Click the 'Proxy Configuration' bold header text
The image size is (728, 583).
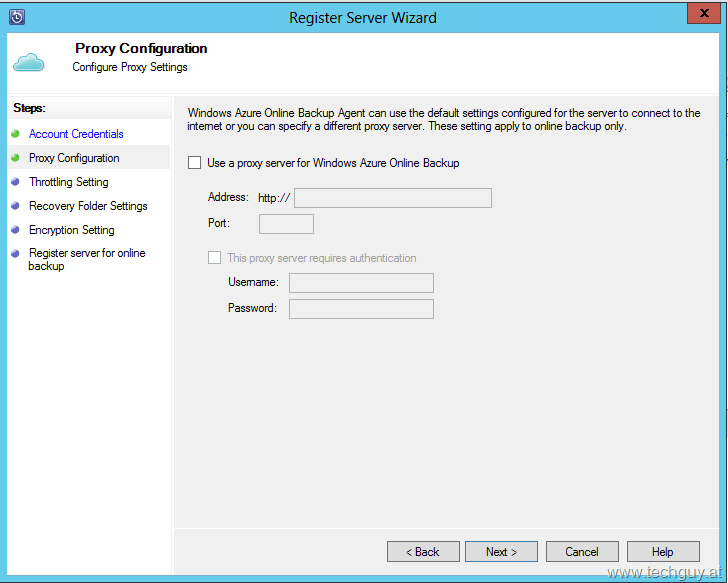[x=141, y=48]
